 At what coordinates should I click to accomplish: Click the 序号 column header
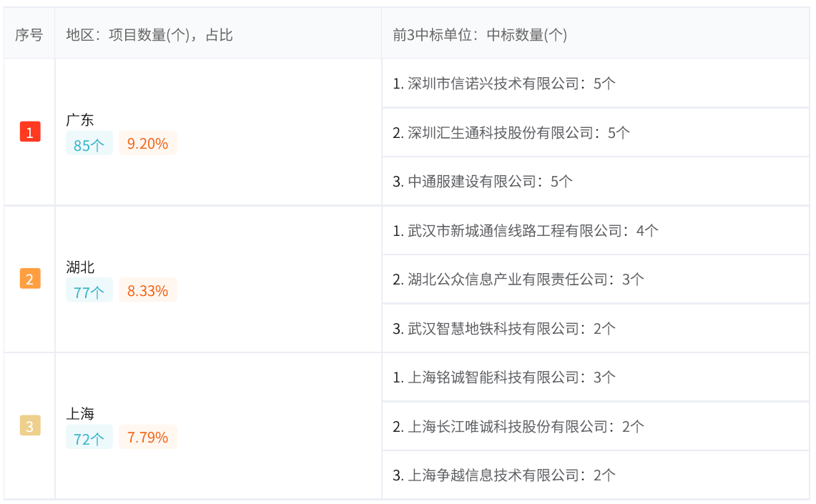point(29,34)
